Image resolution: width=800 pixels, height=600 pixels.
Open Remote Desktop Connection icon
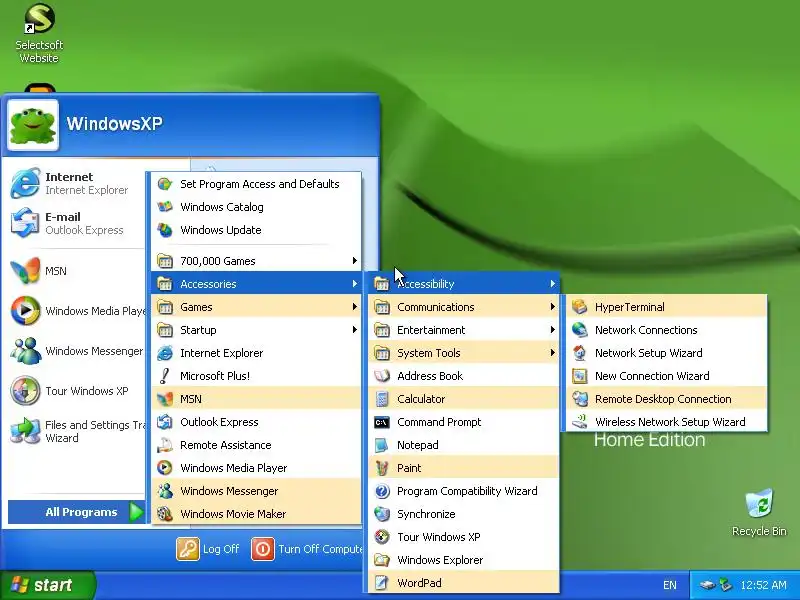(x=580, y=399)
